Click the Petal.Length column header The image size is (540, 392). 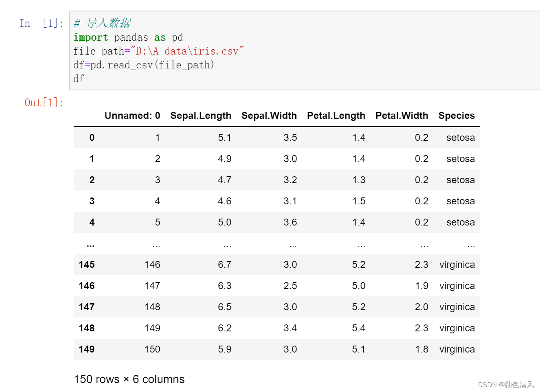pos(336,116)
